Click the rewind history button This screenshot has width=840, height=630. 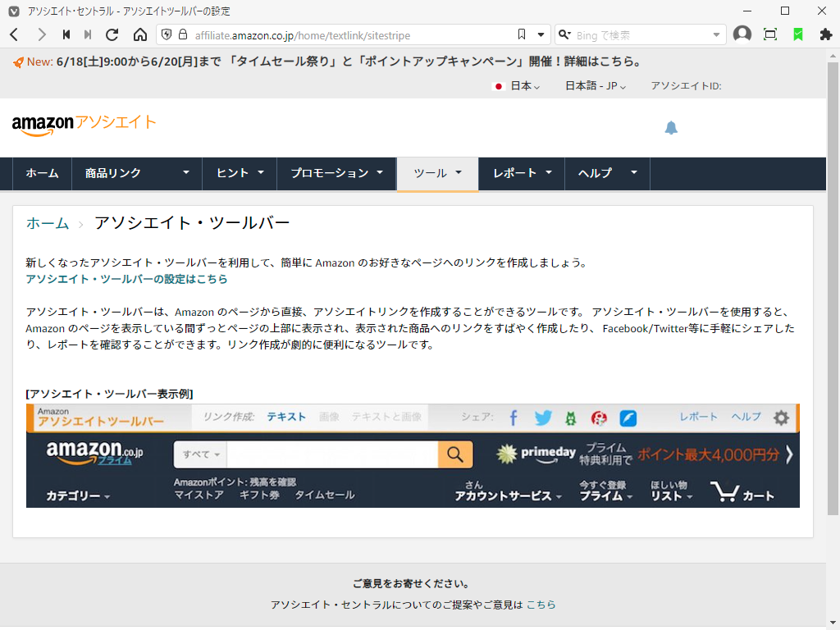(x=66, y=34)
